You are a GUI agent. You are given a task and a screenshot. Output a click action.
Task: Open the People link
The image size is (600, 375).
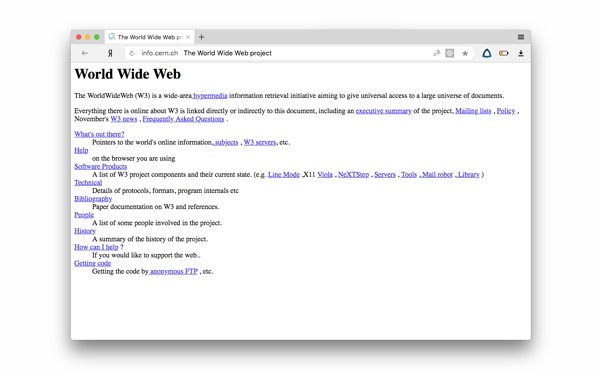(84, 215)
